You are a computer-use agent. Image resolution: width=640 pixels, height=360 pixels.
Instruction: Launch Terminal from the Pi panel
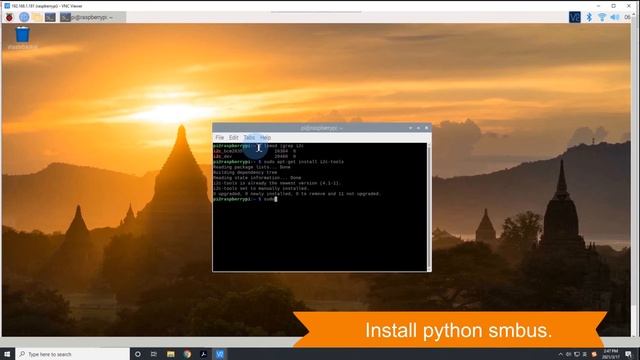click(x=50, y=17)
